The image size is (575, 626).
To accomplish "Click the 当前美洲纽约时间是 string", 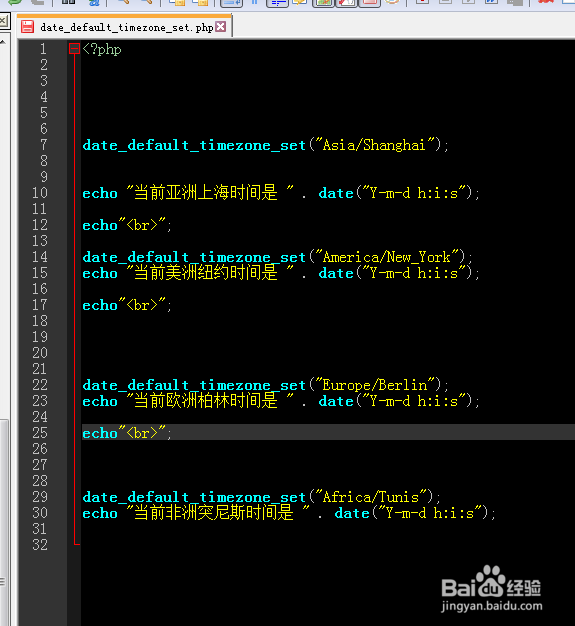I will (210, 273).
